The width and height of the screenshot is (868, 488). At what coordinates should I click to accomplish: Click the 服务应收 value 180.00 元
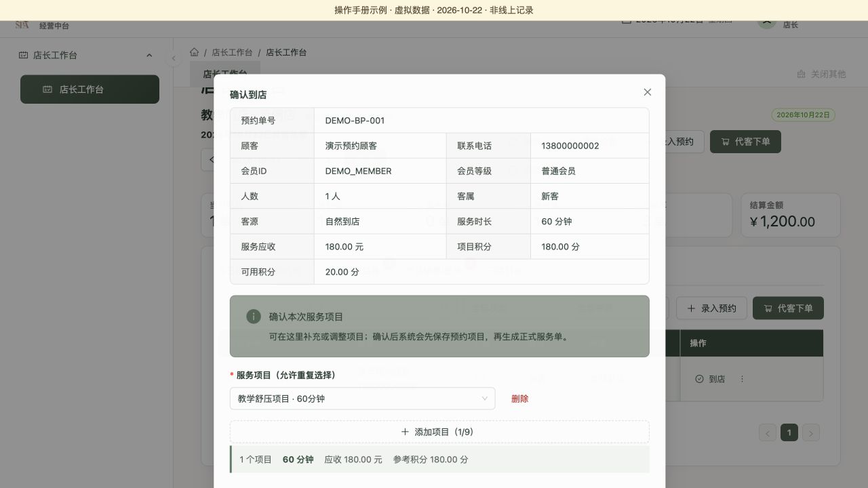[344, 247]
